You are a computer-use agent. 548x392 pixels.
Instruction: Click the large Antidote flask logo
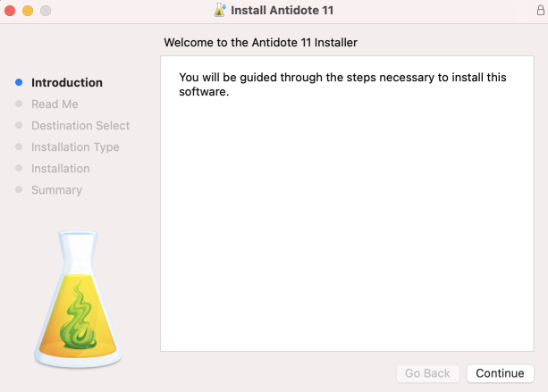pyautogui.click(x=78, y=299)
